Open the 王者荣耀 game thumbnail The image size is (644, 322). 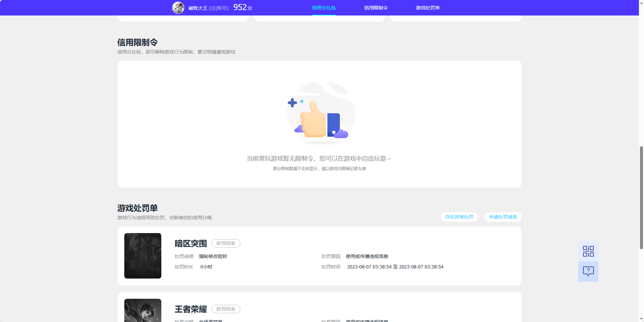coord(143,310)
